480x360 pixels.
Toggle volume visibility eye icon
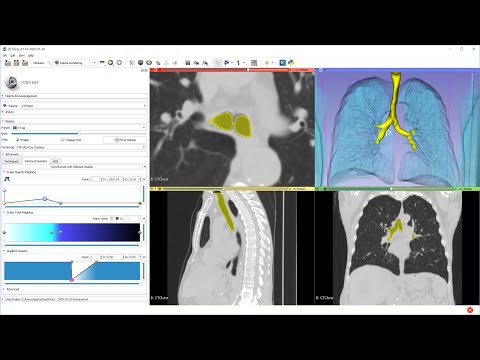(5, 106)
